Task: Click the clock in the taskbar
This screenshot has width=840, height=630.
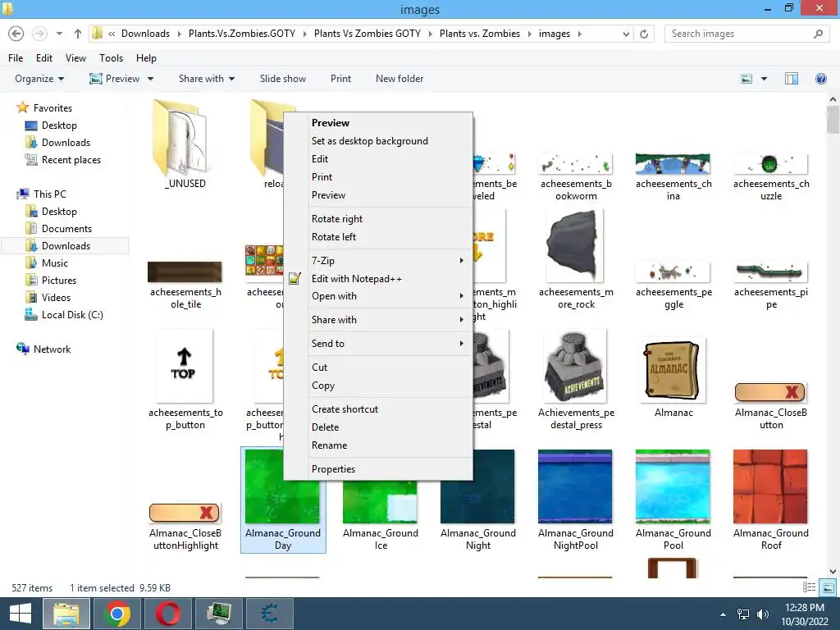Action: point(805,614)
